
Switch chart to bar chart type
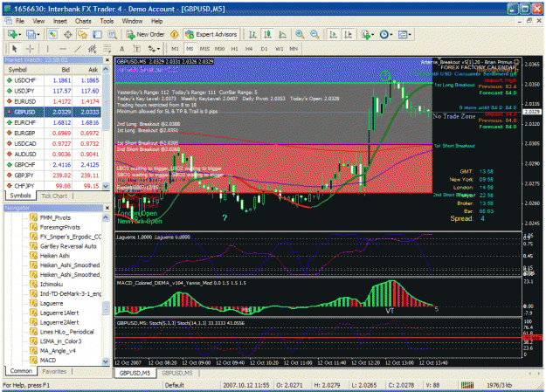tap(252, 34)
